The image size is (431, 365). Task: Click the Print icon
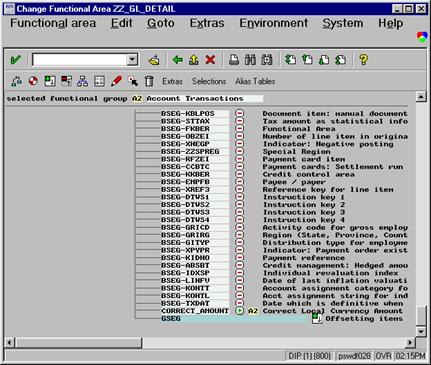click(x=234, y=60)
